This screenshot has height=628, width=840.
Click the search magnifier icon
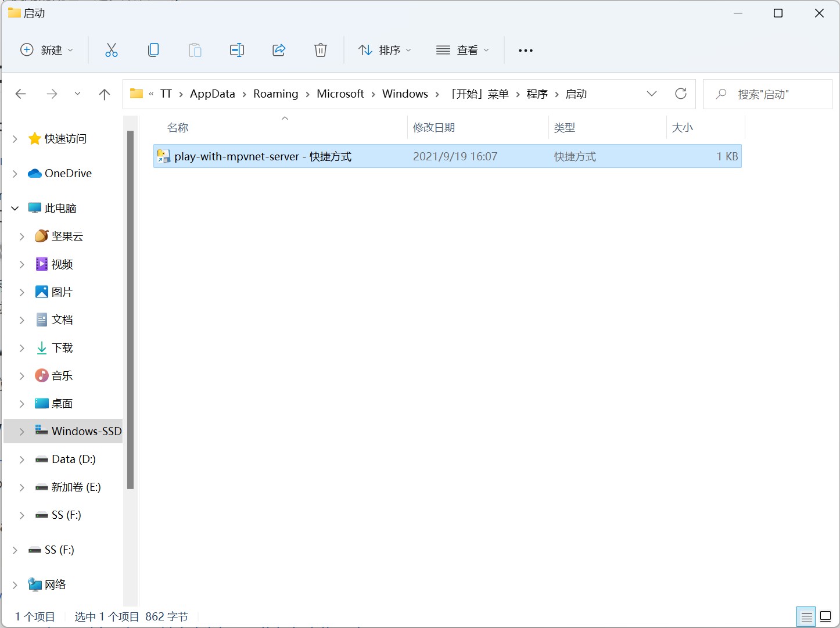pyautogui.click(x=721, y=94)
